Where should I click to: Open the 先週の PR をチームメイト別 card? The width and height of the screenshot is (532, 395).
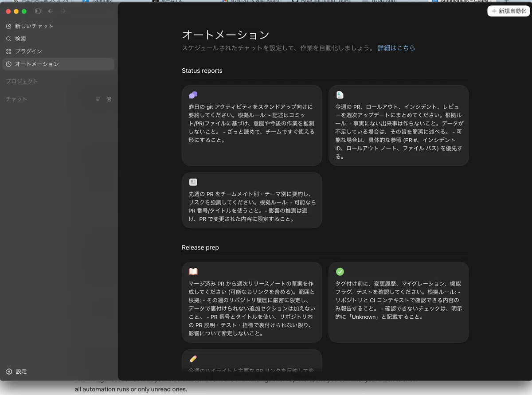click(252, 200)
